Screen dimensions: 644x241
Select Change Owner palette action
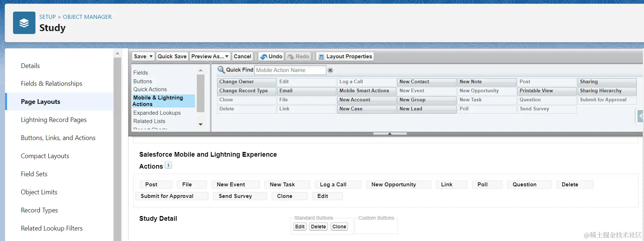pyautogui.click(x=247, y=82)
